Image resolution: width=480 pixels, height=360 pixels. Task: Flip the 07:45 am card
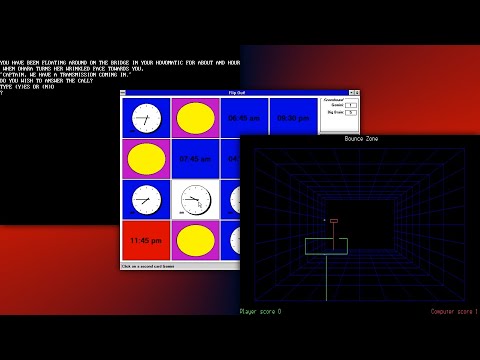195,159
